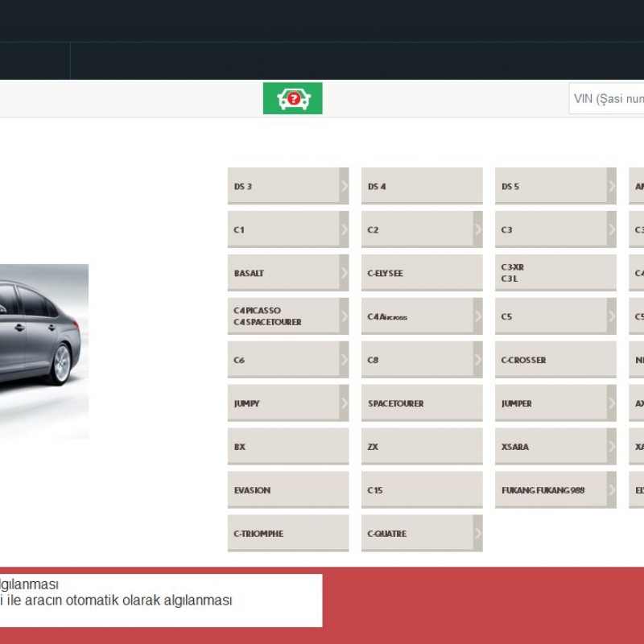Viewport: 644px width, 644px height.
Task: Select the SPACETOURER model
Action: 415,402
